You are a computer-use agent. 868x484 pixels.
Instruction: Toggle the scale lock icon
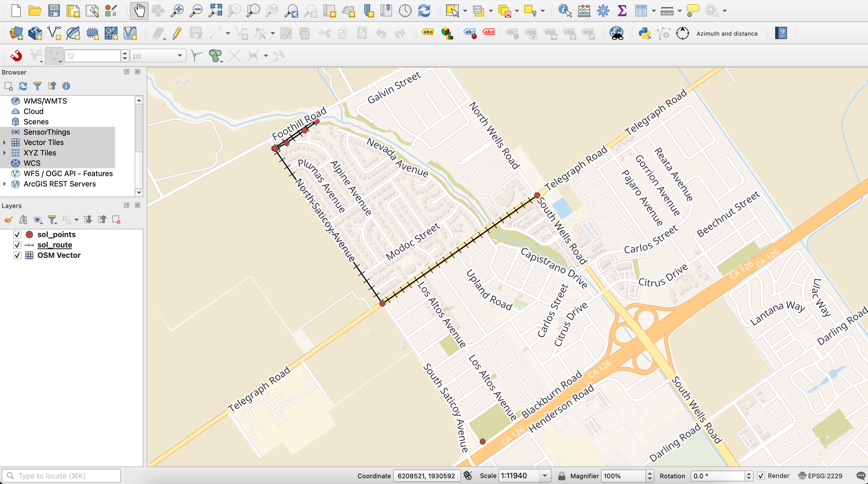tap(561, 476)
